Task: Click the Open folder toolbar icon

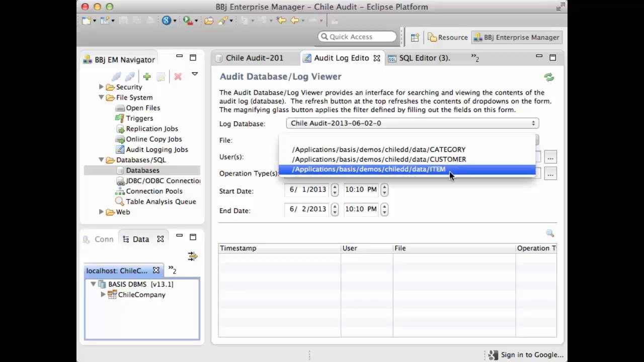Action: [x=209, y=21]
